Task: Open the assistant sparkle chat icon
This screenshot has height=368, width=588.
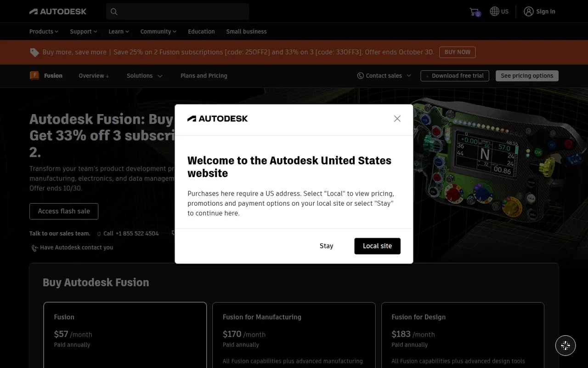Action: (x=565, y=345)
